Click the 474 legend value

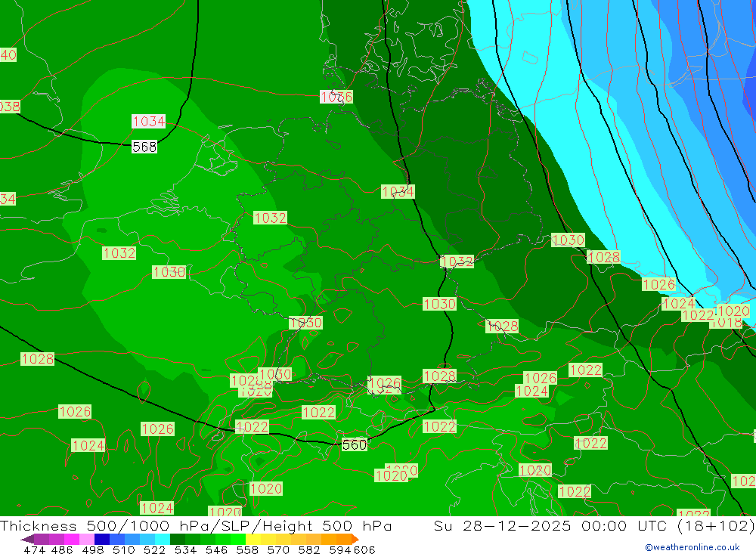click(34, 549)
